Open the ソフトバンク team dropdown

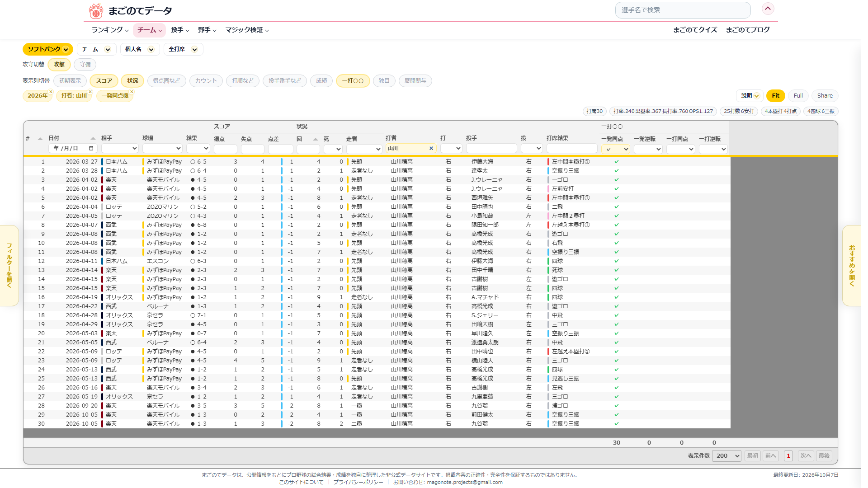tap(48, 49)
